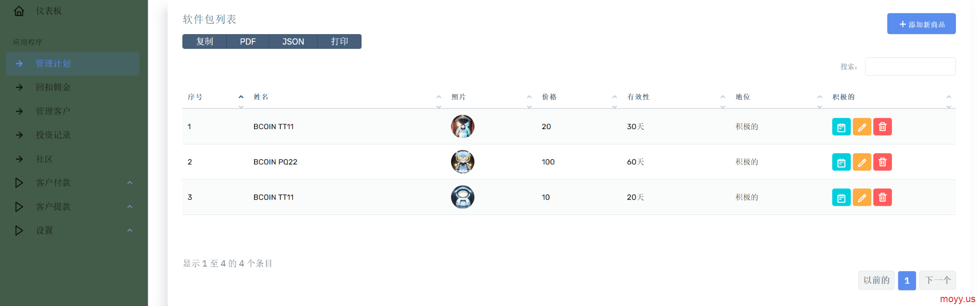
Task: Click the trash icon in row 3
Action: tap(882, 198)
